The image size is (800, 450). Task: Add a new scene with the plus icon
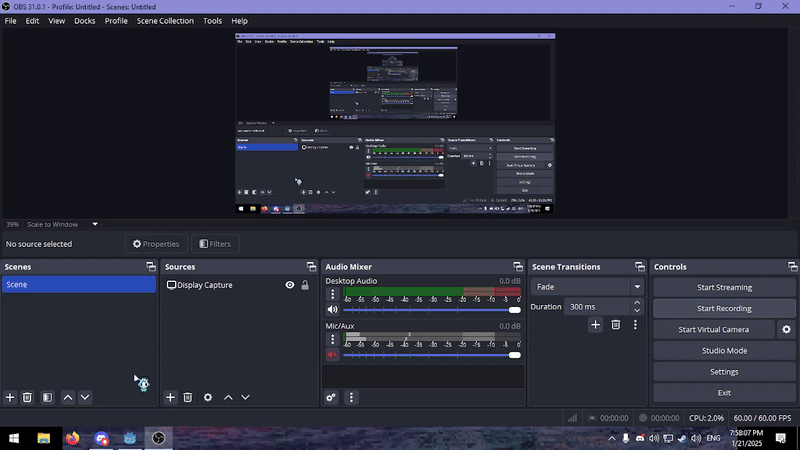coord(11,397)
